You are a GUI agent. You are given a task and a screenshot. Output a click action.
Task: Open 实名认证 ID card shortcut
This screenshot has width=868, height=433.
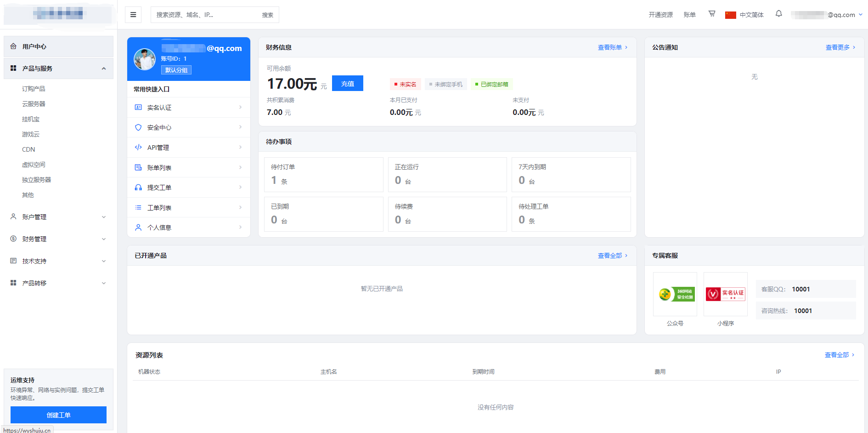point(188,108)
